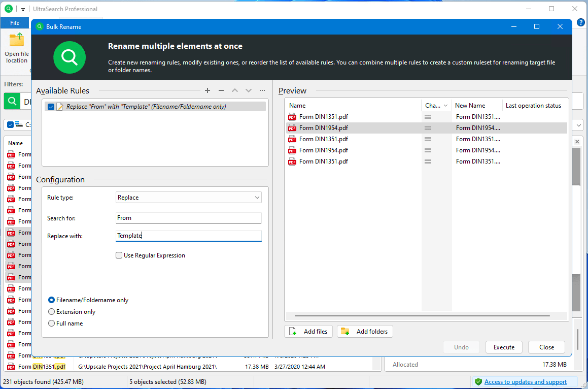Viewport: 588px width, 389px height.
Task: Expand the Rule type dropdown
Action: (x=189, y=198)
